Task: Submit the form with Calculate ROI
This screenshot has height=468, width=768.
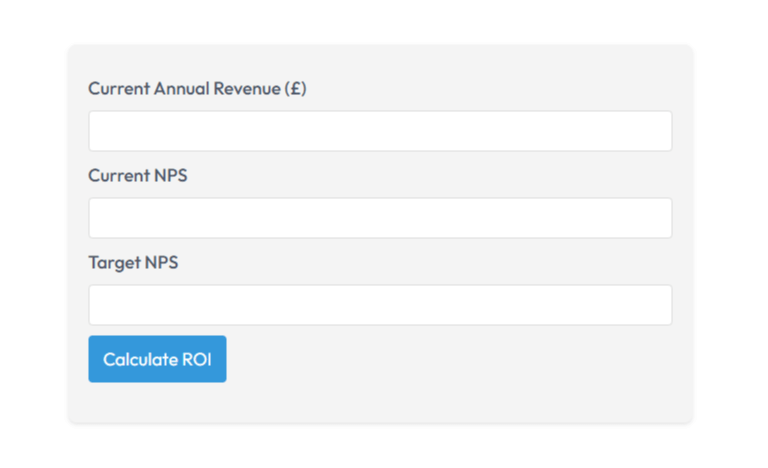Action: (157, 359)
